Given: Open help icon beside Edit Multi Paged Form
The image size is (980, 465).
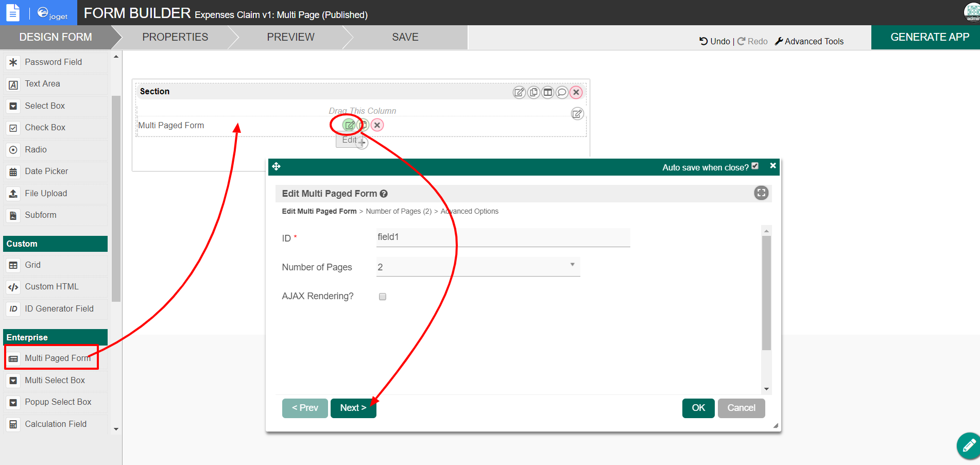Looking at the screenshot, I should 384,194.
